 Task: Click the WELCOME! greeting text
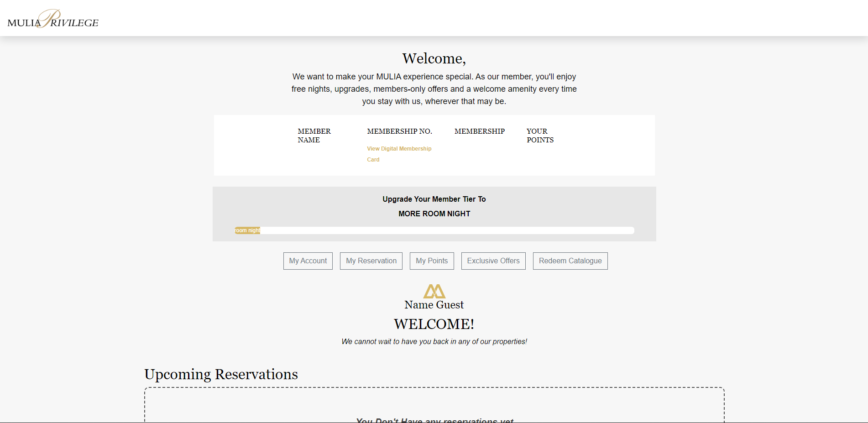click(434, 324)
